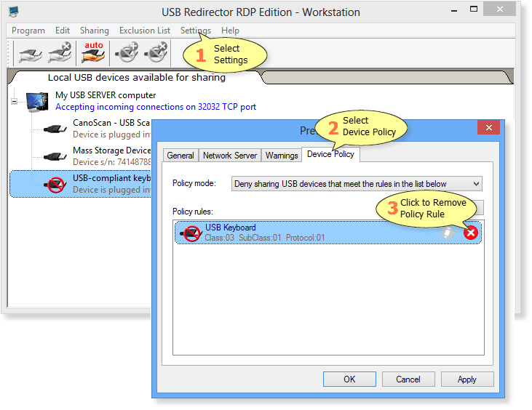Viewport: 532px width, 410px height.
Task: Open the Policy mode dropdown
Action: [357, 184]
